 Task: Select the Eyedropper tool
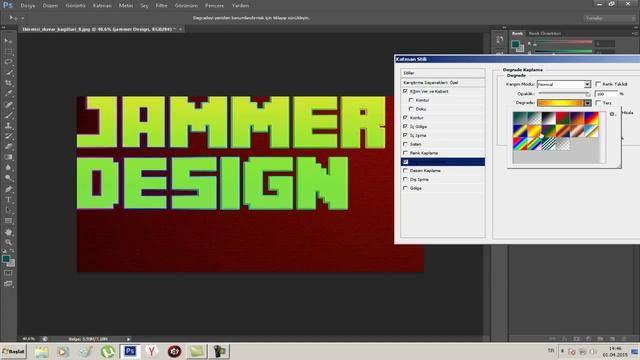[8, 94]
